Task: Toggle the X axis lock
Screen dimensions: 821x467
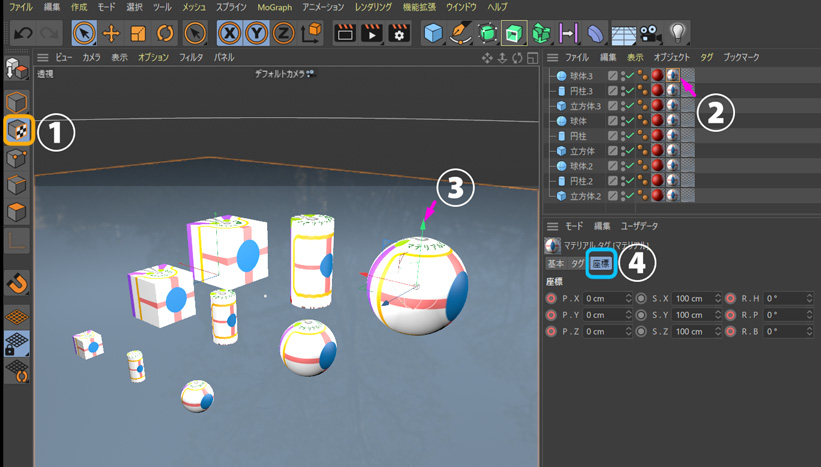Action: (x=230, y=33)
